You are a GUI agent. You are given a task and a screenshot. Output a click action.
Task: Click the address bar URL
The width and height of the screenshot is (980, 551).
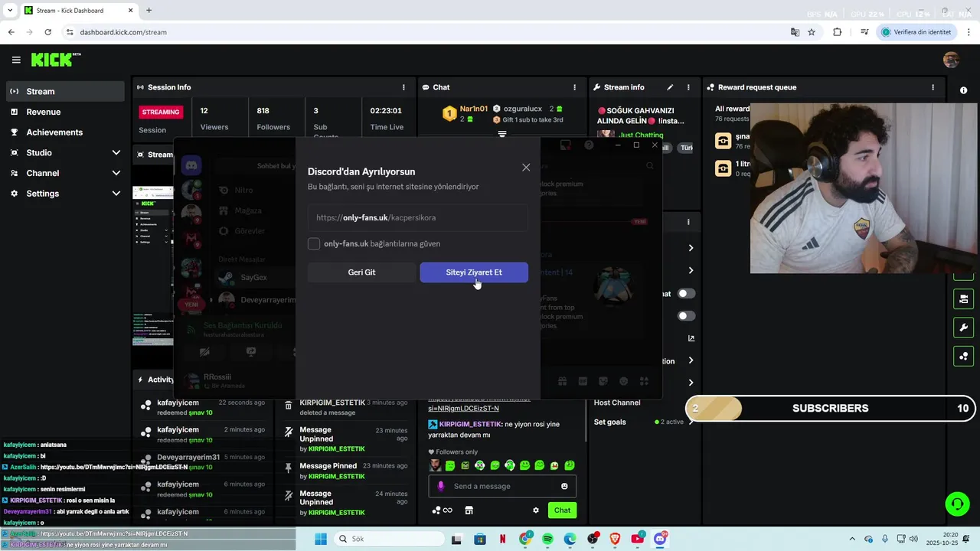tap(123, 32)
